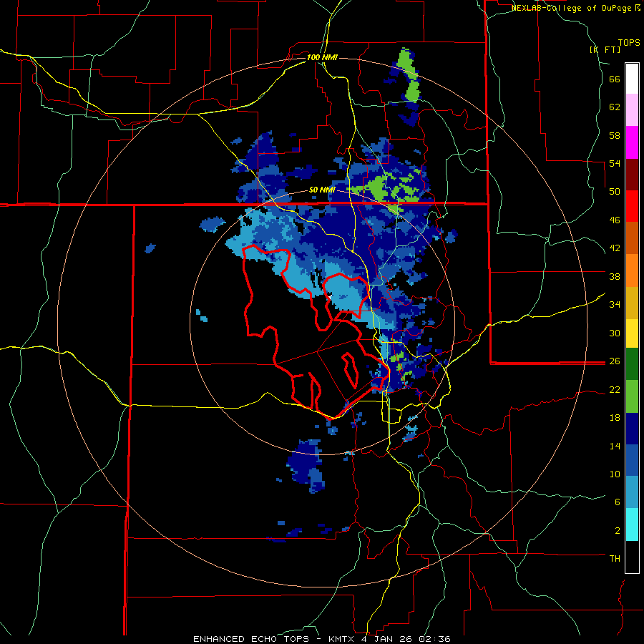
Task: Click the gold legend swatch
Action: point(632,303)
